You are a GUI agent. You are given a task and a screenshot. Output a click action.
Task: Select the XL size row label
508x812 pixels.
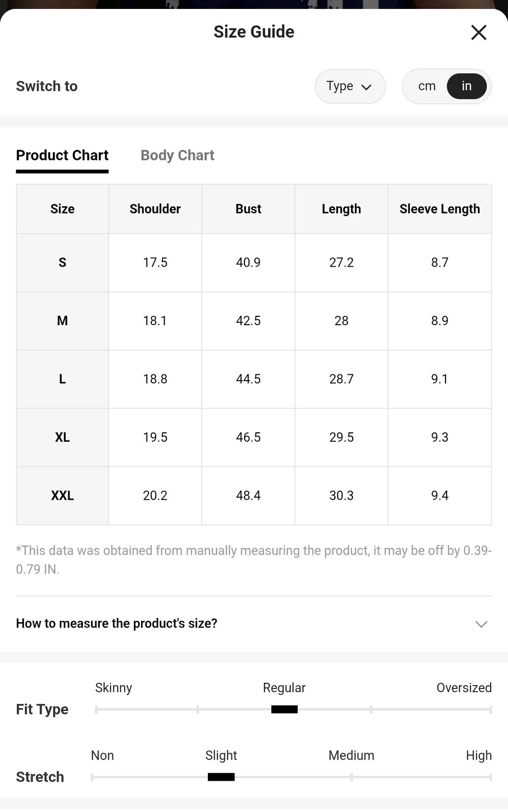pos(63,437)
